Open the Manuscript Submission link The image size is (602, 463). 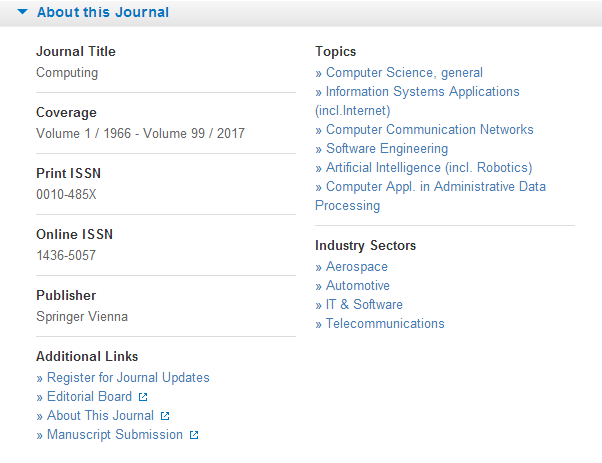point(114,435)
